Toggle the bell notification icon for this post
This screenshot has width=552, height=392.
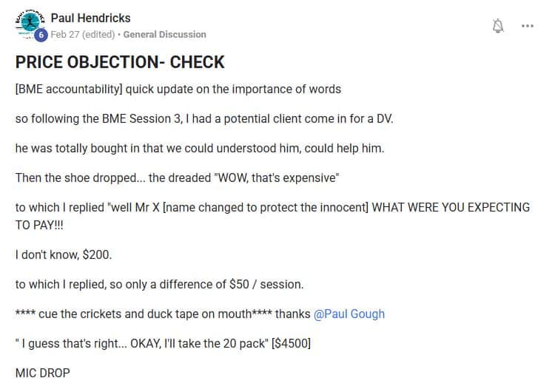point(498,26)
